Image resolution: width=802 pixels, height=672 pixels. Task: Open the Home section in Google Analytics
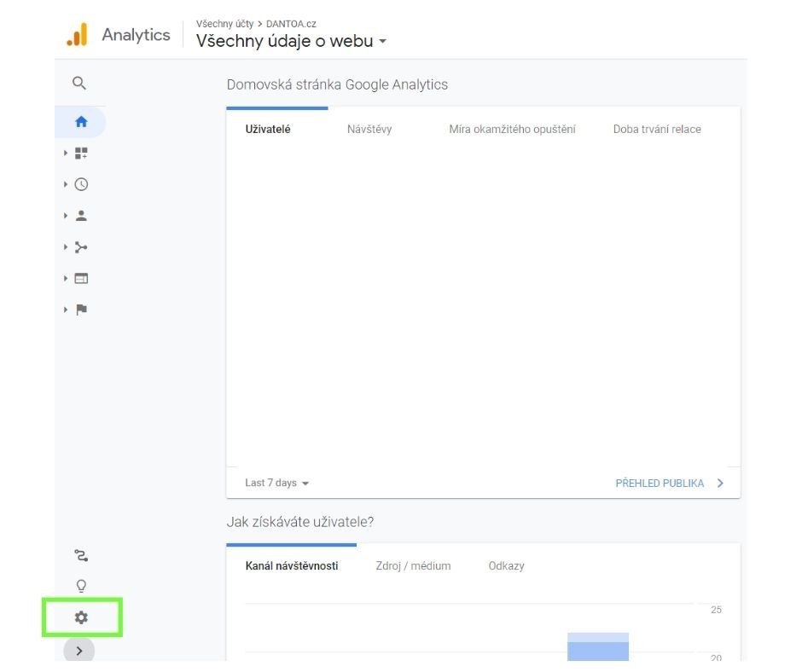[79, 121]
